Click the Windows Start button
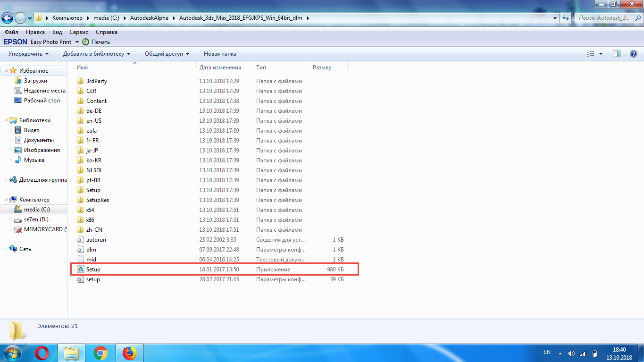The width and height of the screenshot is (644, 362). click(12, 353)
